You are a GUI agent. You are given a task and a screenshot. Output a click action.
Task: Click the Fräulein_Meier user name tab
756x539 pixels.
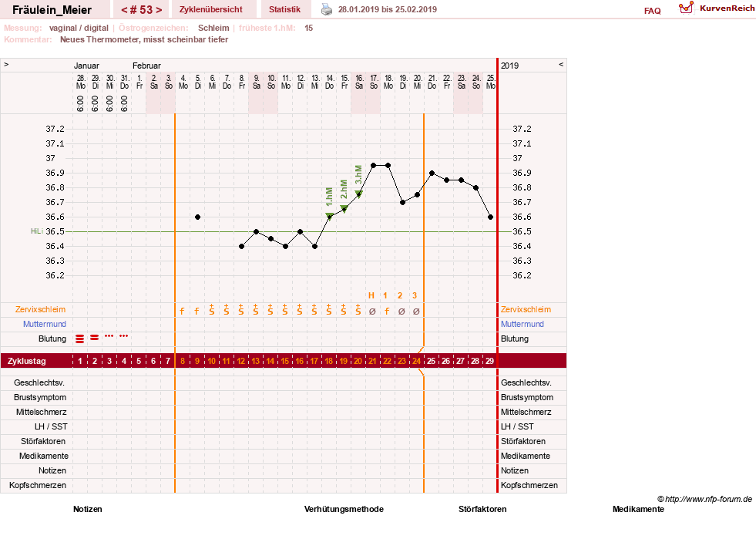[x=52, y=10]
